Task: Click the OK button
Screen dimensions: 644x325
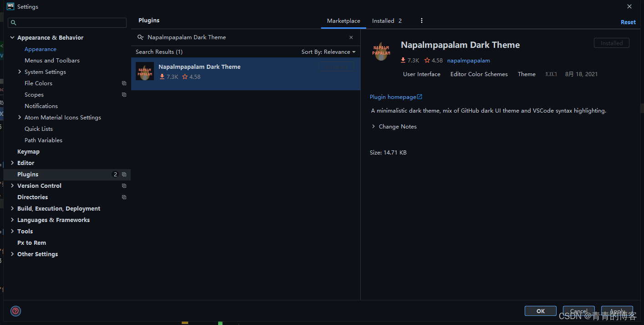Action: 541,311
